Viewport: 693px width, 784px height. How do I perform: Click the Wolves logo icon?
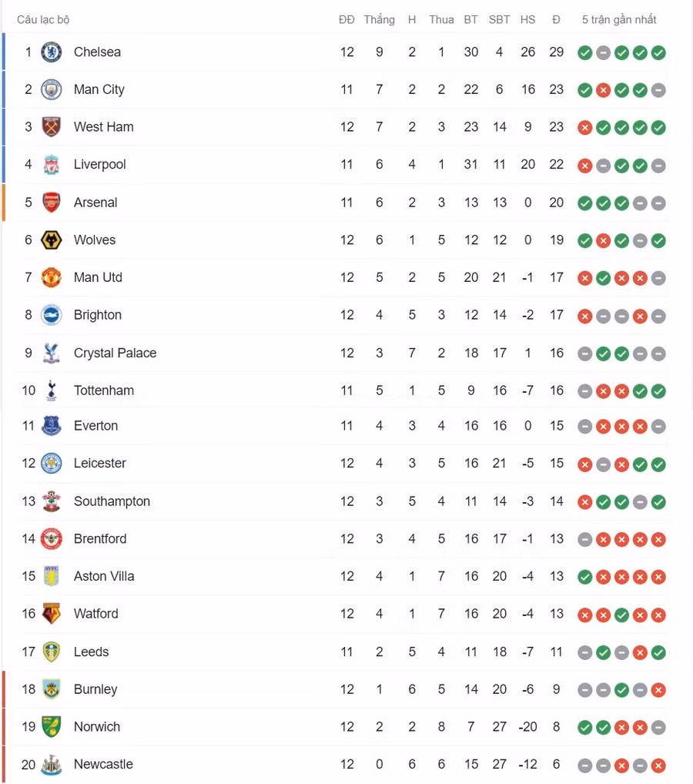point(52,240)
